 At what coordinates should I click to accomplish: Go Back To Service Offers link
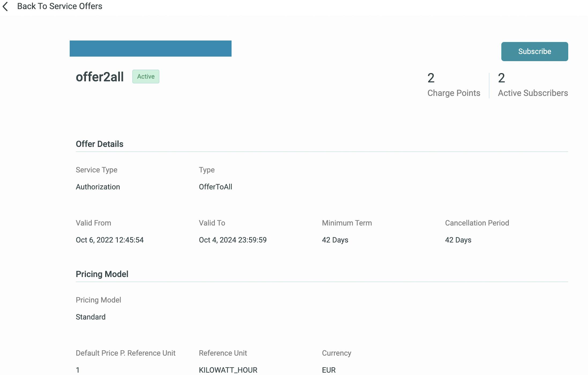pos(59,6)
